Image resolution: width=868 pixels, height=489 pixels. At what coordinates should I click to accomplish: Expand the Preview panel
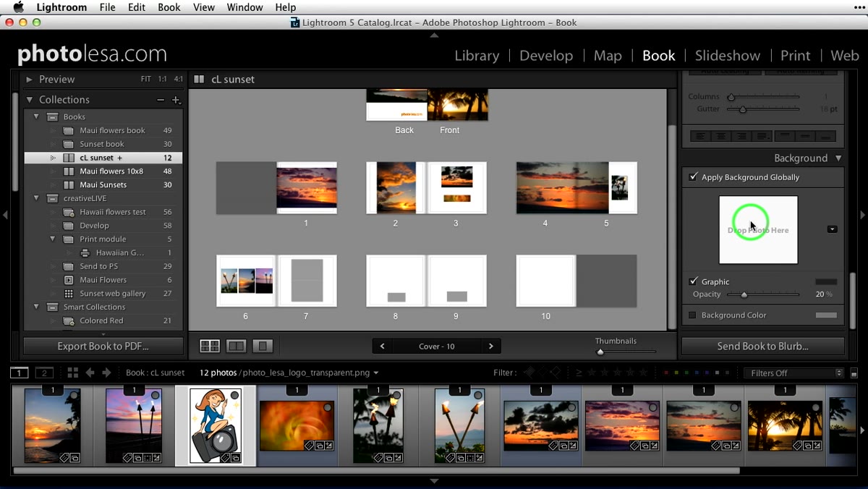29,80
